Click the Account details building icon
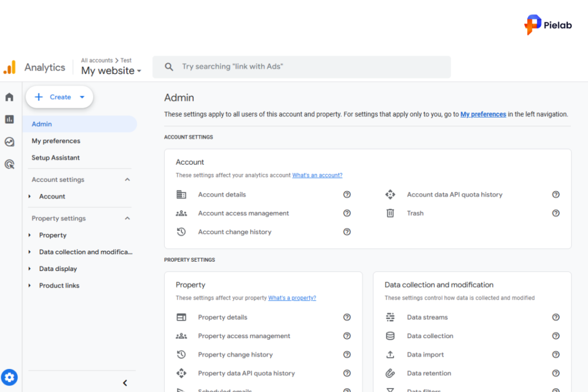The width and height of the screenshot is (588, 392). (x=181, y=195)
